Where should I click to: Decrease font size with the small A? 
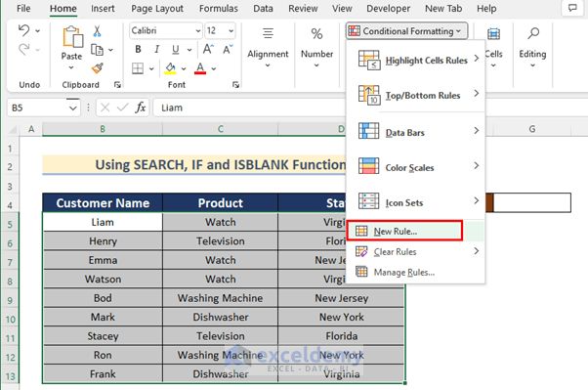click(x=228, y=49)
